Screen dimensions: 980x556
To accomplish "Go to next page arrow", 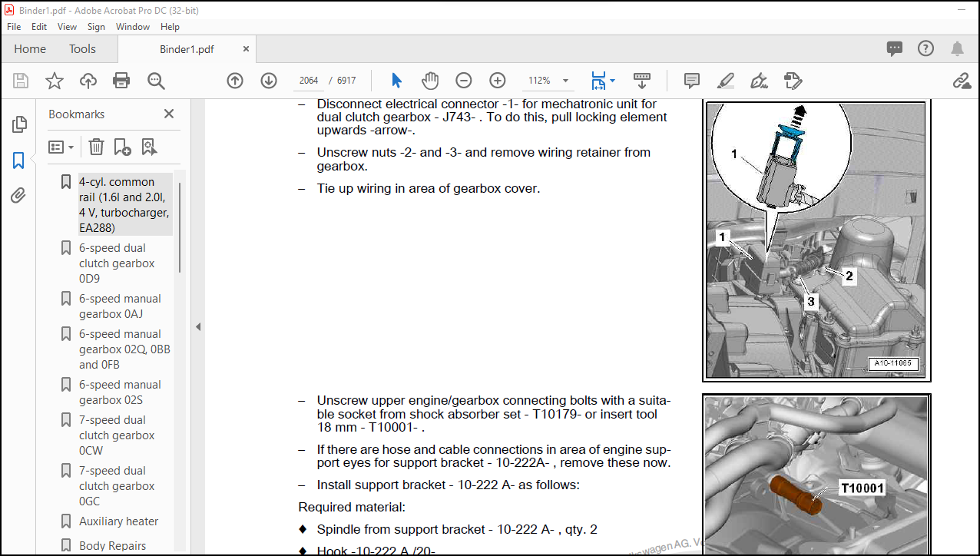I will pyautogui.click(x=269, y=81).
